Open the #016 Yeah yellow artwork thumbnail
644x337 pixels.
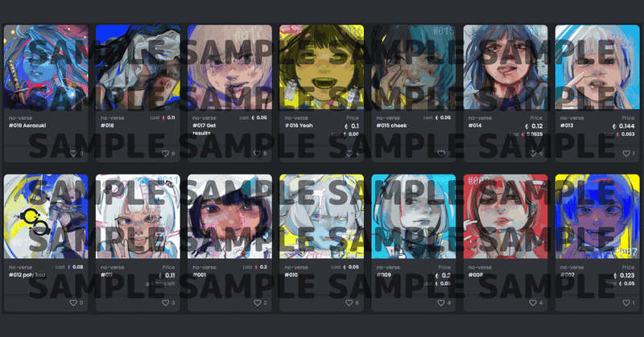click(x=321, y=68)
